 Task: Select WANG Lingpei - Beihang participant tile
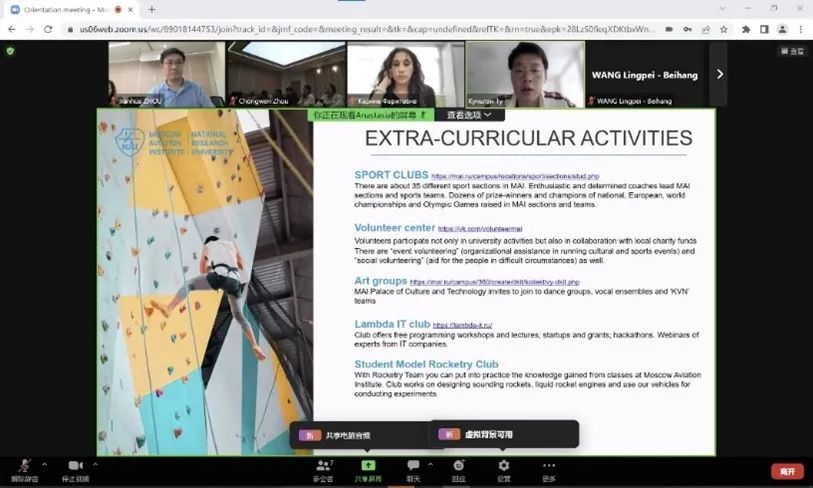point(646,73)
